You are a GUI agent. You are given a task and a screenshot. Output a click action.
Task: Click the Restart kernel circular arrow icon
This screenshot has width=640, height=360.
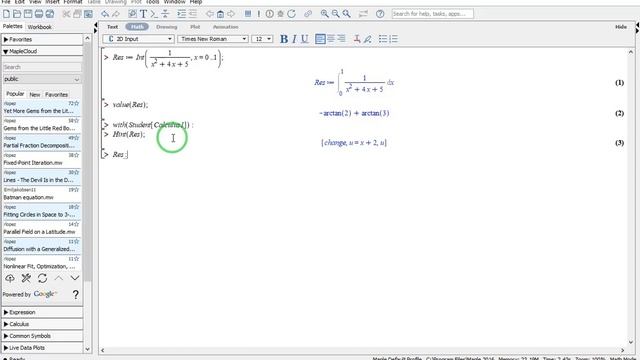click(x=291, y=14)
